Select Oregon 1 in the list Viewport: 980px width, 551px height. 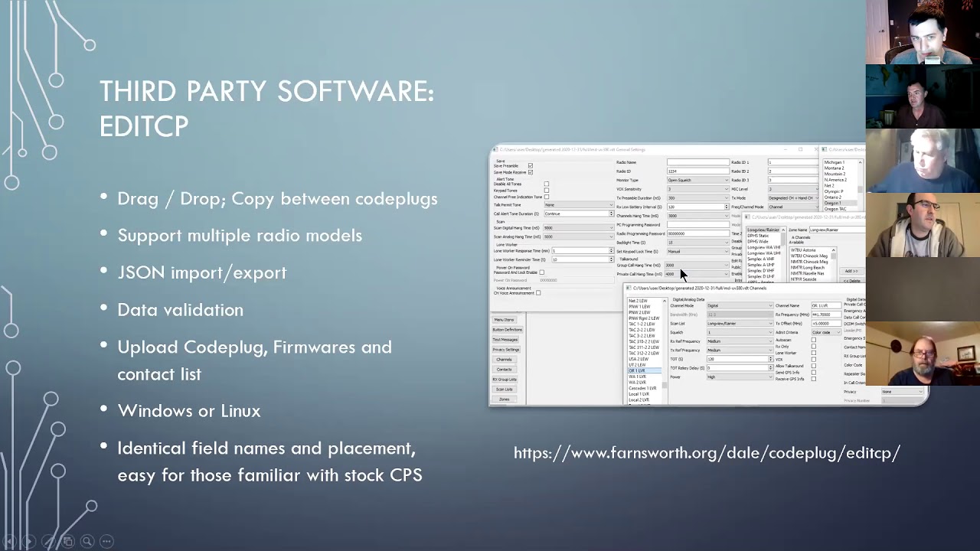(x=840, y=203)
